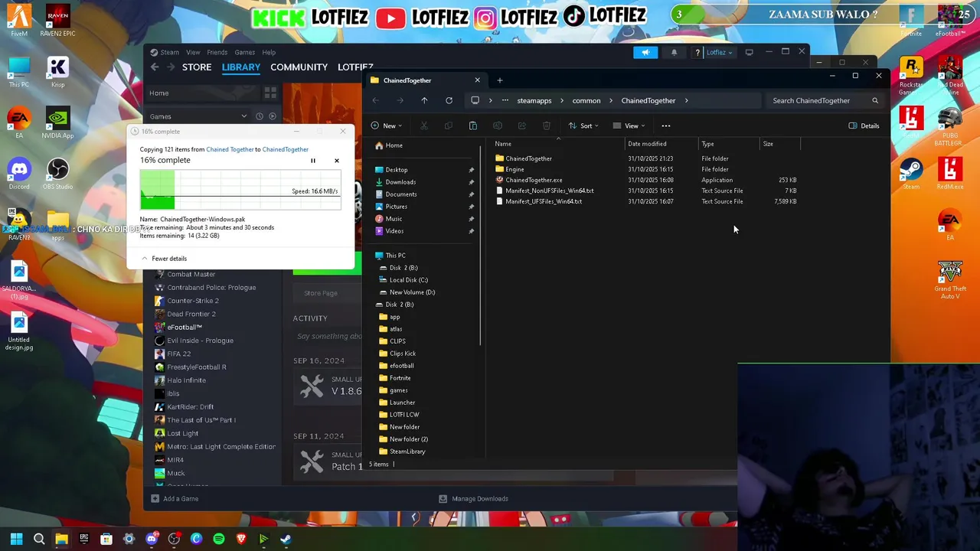Open the View dropdown menu

click(629, 126)
